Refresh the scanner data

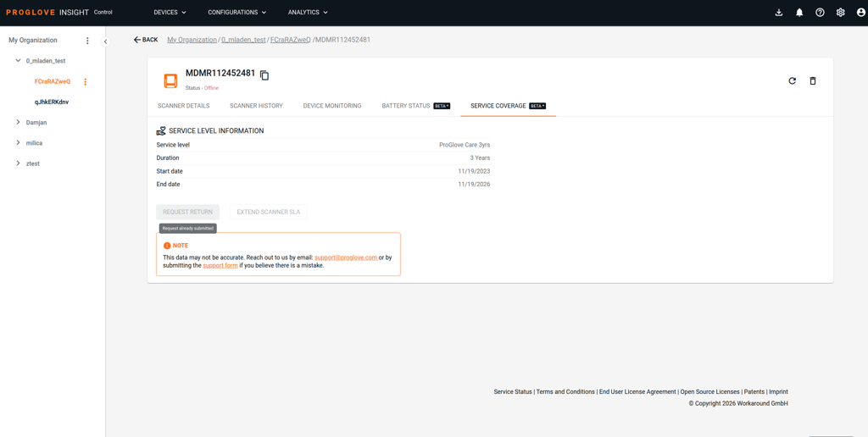[793, 80]
